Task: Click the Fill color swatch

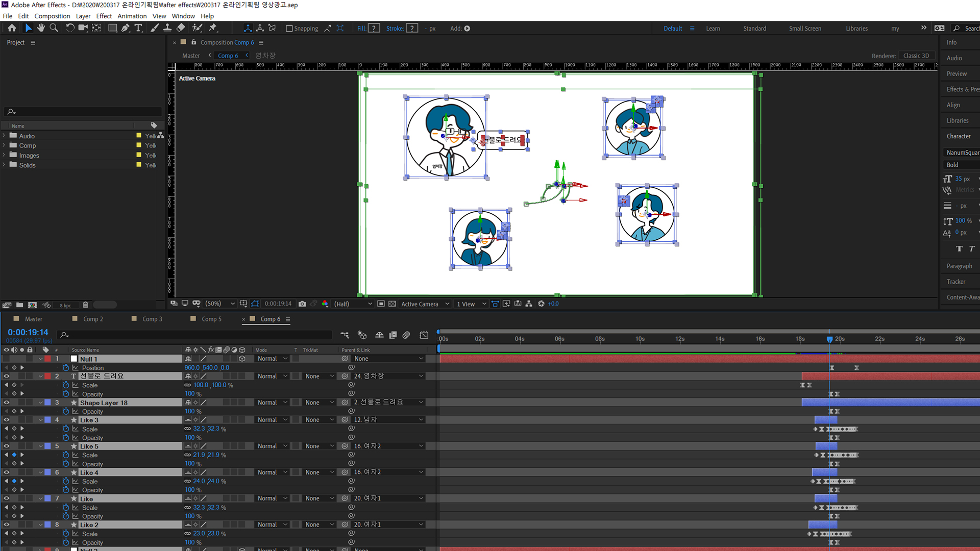Action: click(x=374, y=29)
